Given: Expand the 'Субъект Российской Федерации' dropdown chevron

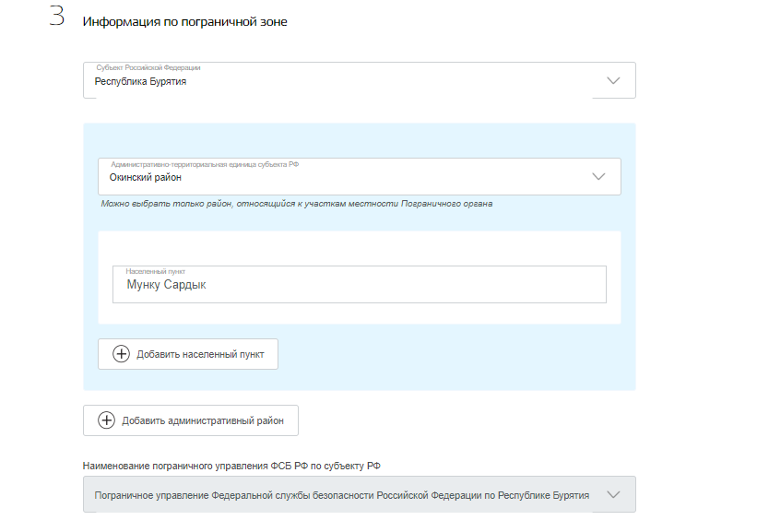Looking at the screenshot, I should [x=614, y=81].
